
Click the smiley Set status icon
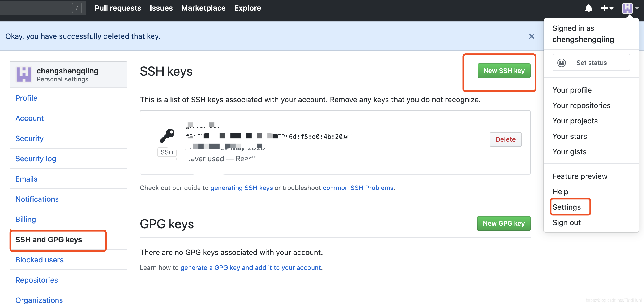(562, 63)
